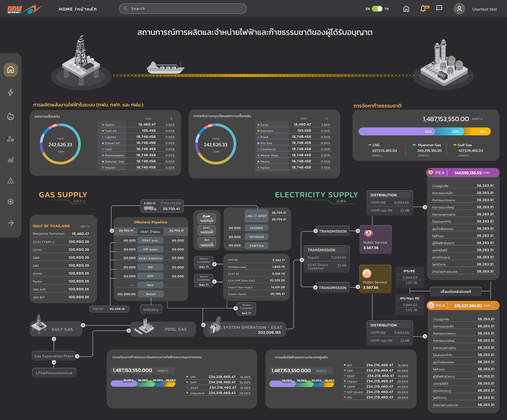
Task: Click down chevron above SYSTEM OPERATION - EGAT
Action: click(x=203, y=325)
